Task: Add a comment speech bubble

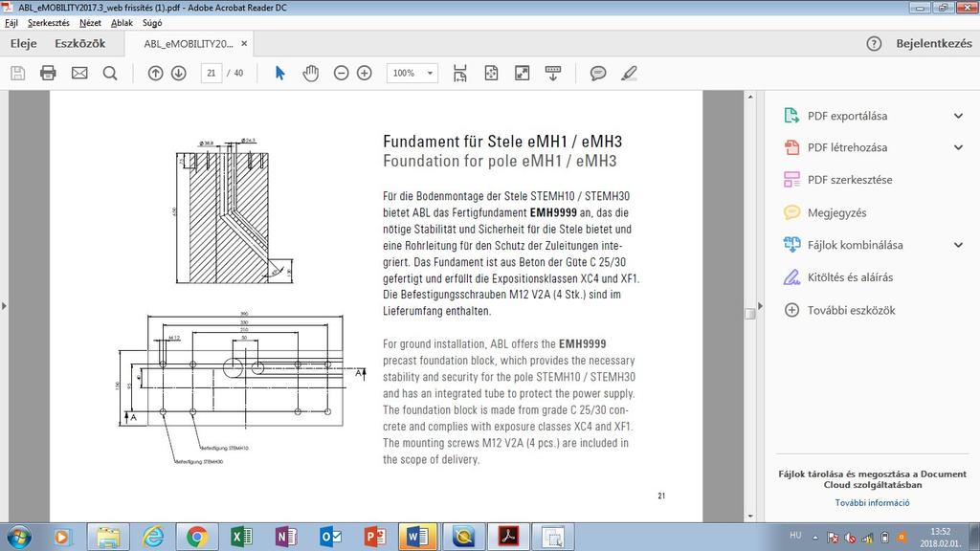Action: (x=598, y=73)
